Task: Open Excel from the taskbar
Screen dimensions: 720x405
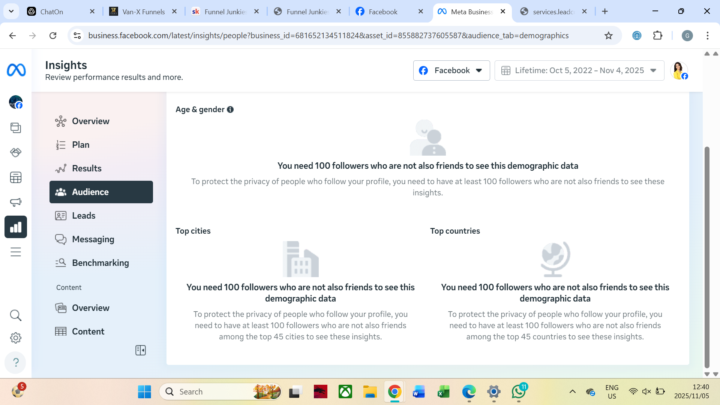Action: 443,392
